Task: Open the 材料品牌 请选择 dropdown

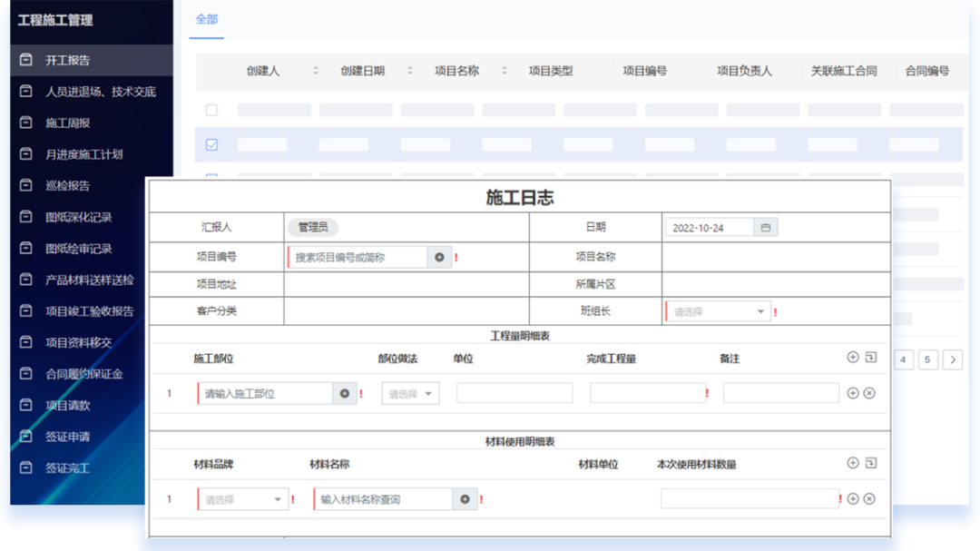Action: (x=240, y=498)
